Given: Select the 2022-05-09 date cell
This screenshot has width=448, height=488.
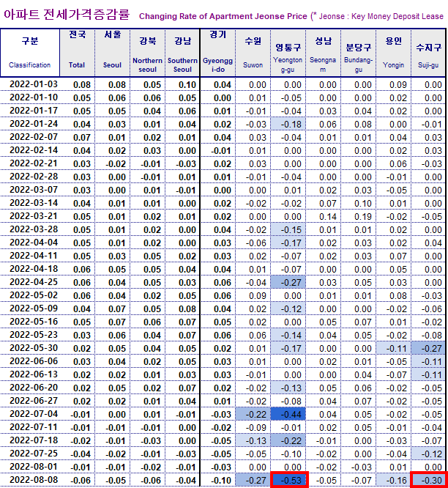Looking at the screenshot, I should 34,308.
